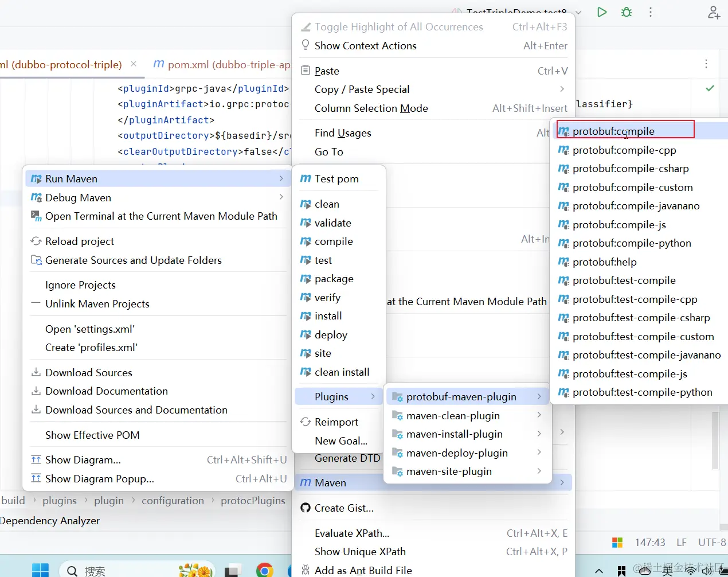The image size is (728, 577).
Task: Click Show Diagram Popup... entry
Action: pyautogui.click(x=157, y=479)
